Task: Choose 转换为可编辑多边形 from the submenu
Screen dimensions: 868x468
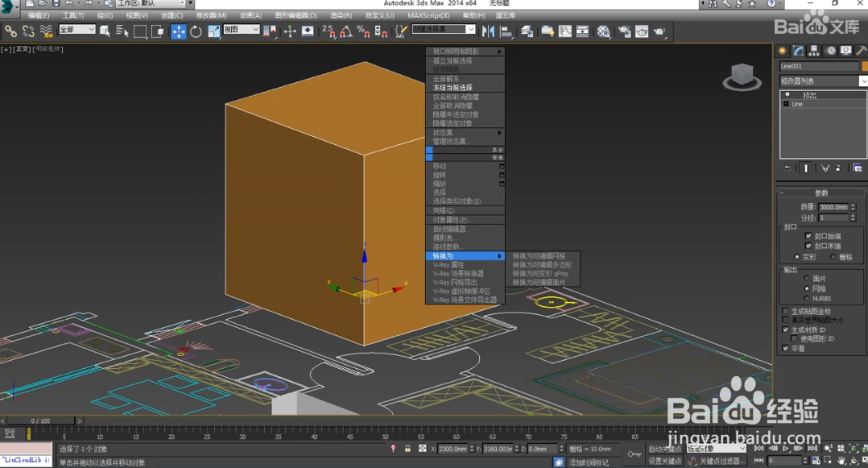Action: pos(541,264)
